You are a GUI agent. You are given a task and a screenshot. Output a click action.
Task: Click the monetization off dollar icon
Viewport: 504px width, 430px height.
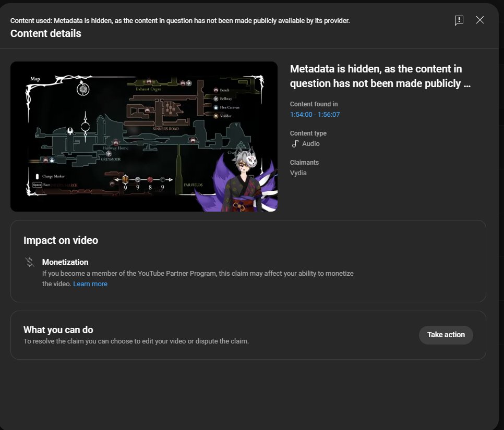[30, 262]
